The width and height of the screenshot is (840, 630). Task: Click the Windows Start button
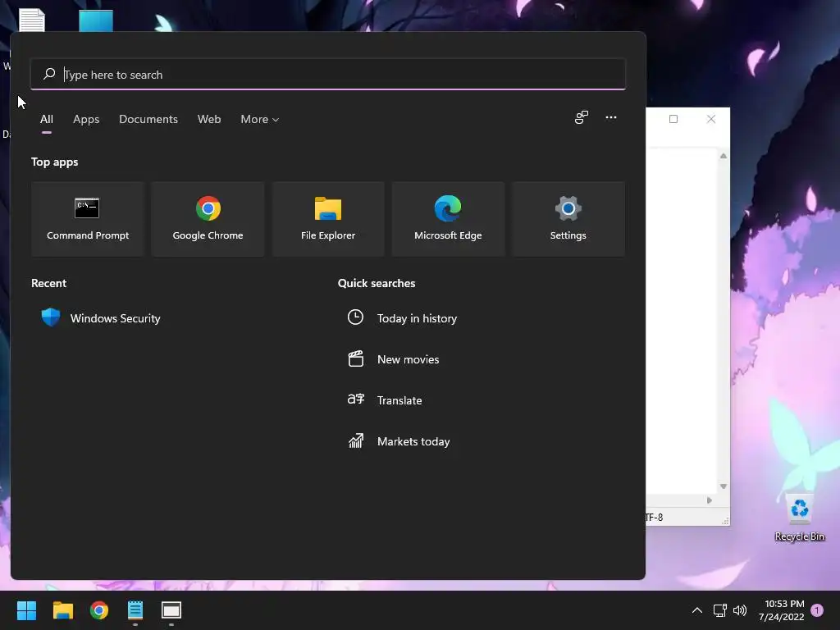pyautogui.click(x=26, y=610)
